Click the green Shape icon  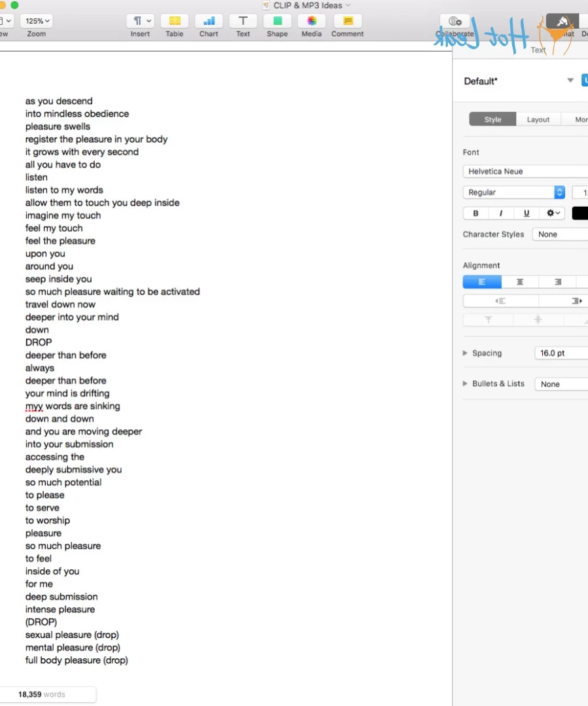click(x=277, y=21)
